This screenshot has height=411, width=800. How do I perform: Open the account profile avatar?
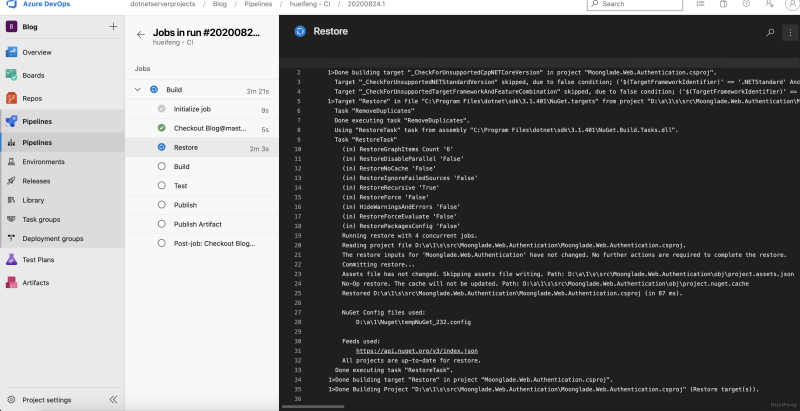coord(791,4)
